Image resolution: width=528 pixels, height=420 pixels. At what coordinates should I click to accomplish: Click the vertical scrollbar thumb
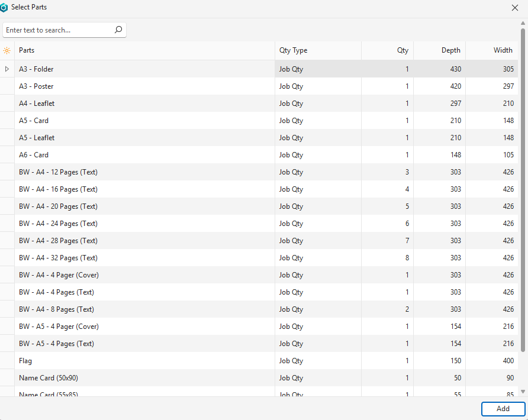click(523, 189)
